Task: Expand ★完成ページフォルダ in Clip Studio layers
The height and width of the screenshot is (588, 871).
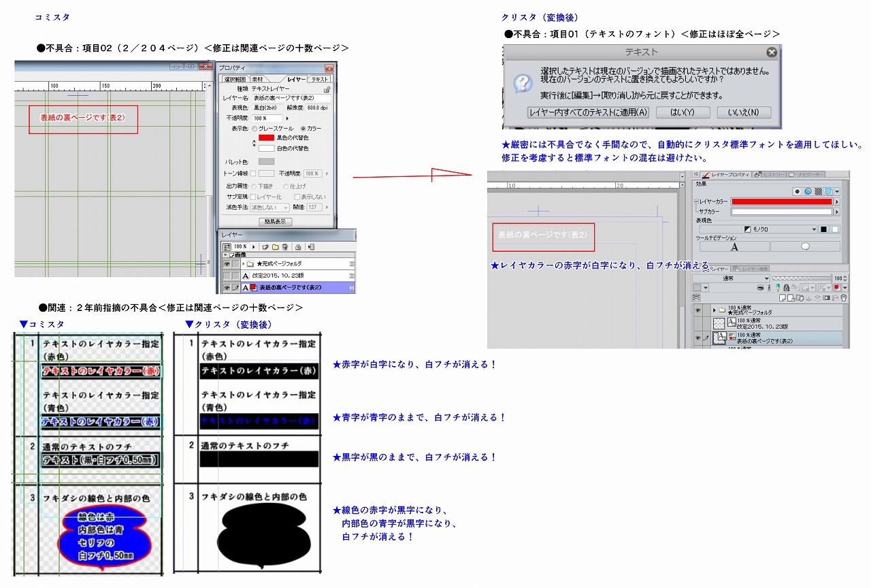Action: pos(714,309)
